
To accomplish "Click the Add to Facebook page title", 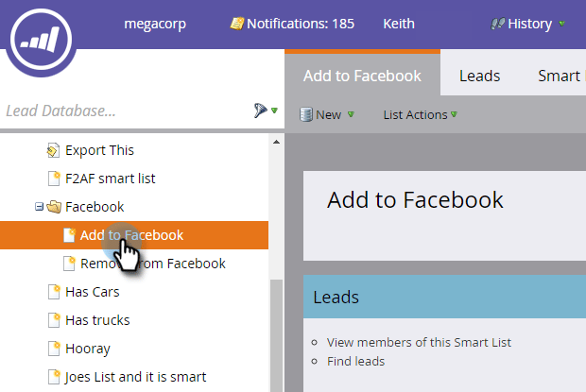I will coord(415,200).
